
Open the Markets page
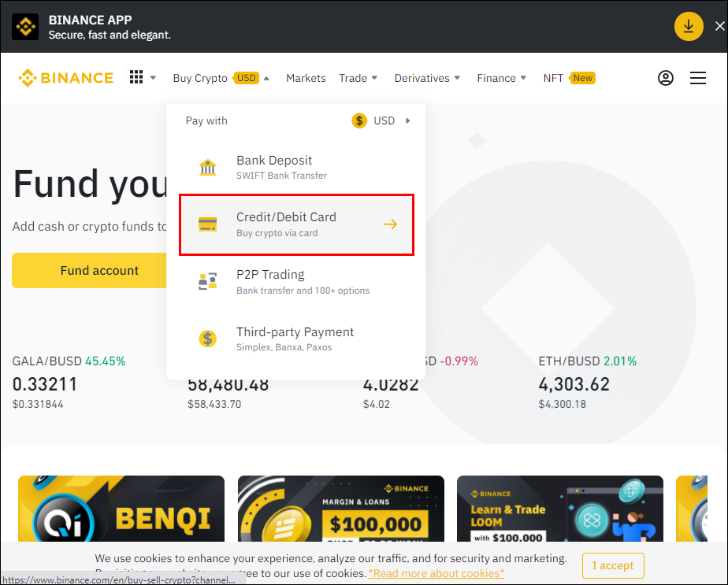306,78
